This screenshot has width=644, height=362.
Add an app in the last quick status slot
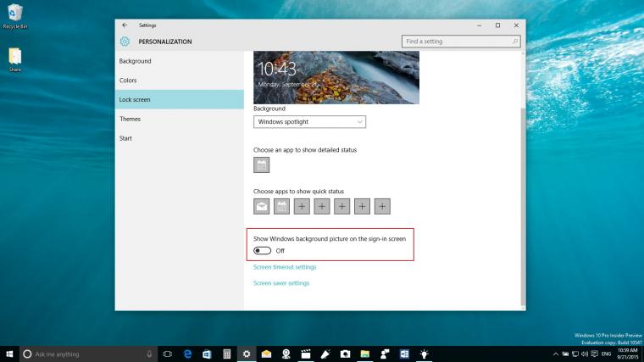coord(382,206)
